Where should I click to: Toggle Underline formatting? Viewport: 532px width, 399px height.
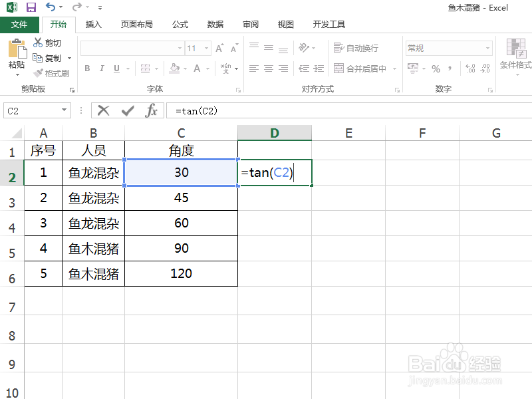(117, 68)
